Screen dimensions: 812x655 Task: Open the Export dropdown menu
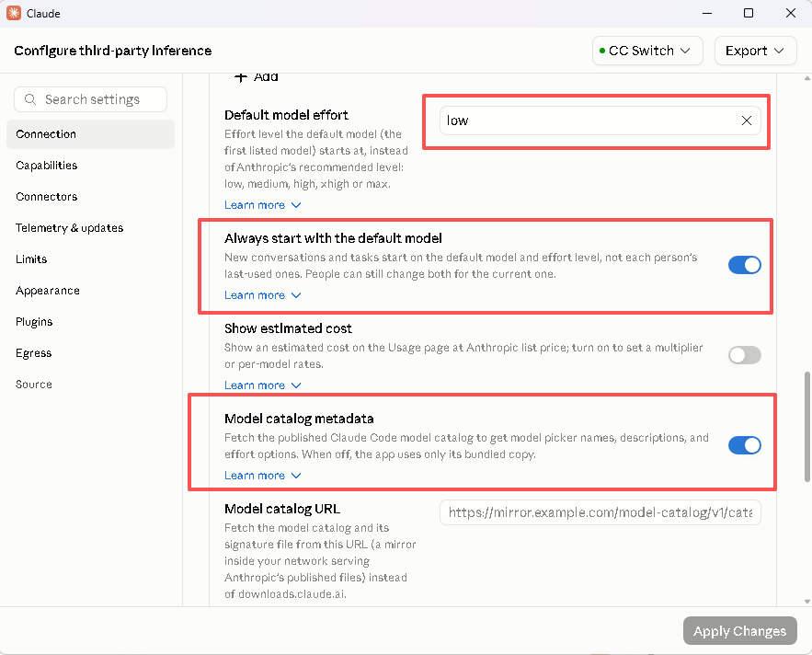pos(755,51)
